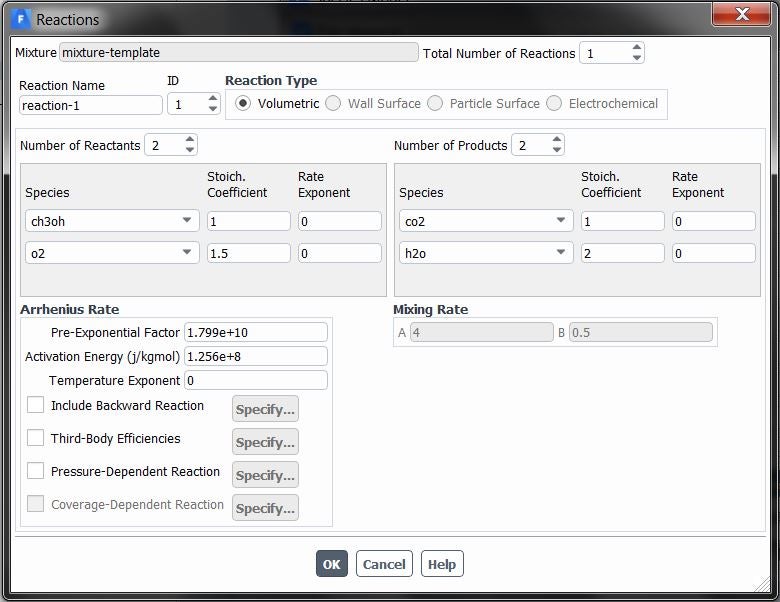Viewport: 780px width, 602px height.
Task: Increase Number of Reactants with up arrow
Action: pyautogui.click(x=190, y=140)
